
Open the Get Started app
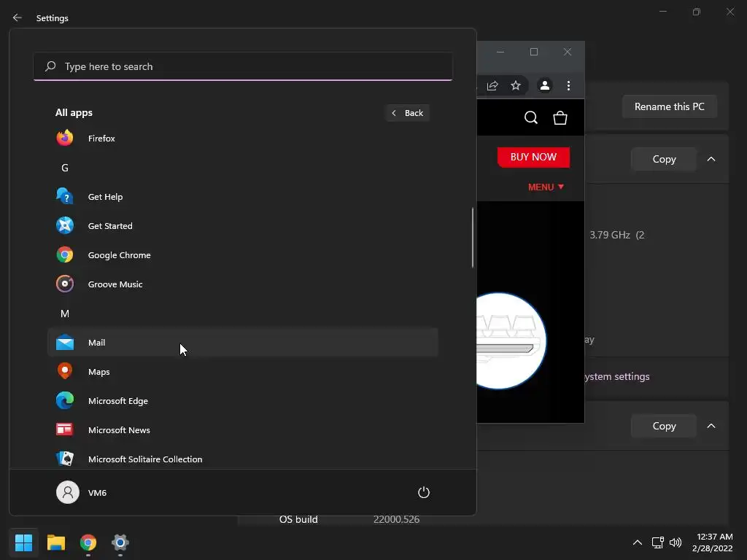coord(242,226)
